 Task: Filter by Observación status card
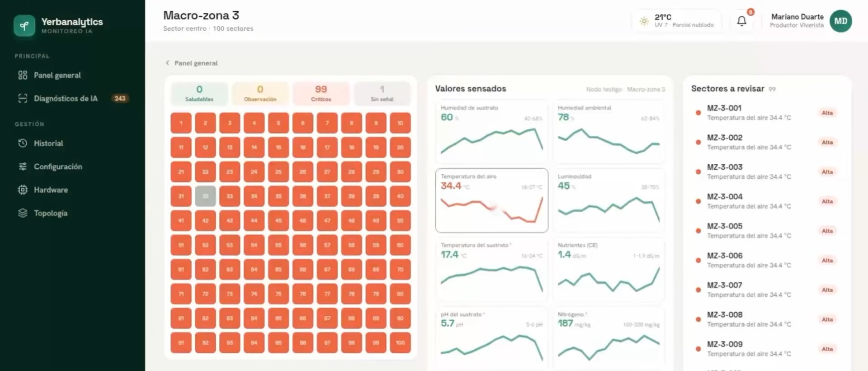tap(260, 93)
